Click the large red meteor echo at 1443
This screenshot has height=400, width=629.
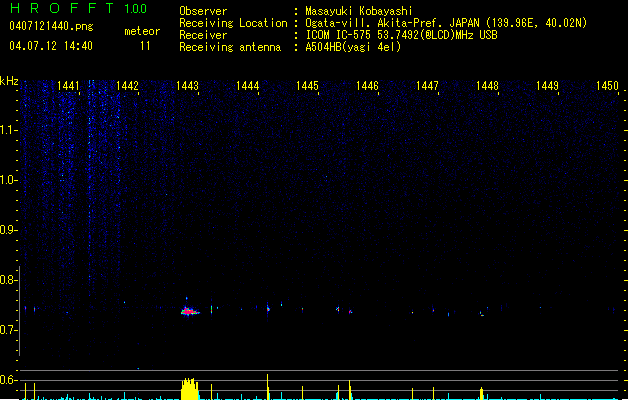[x=189, y=311]
